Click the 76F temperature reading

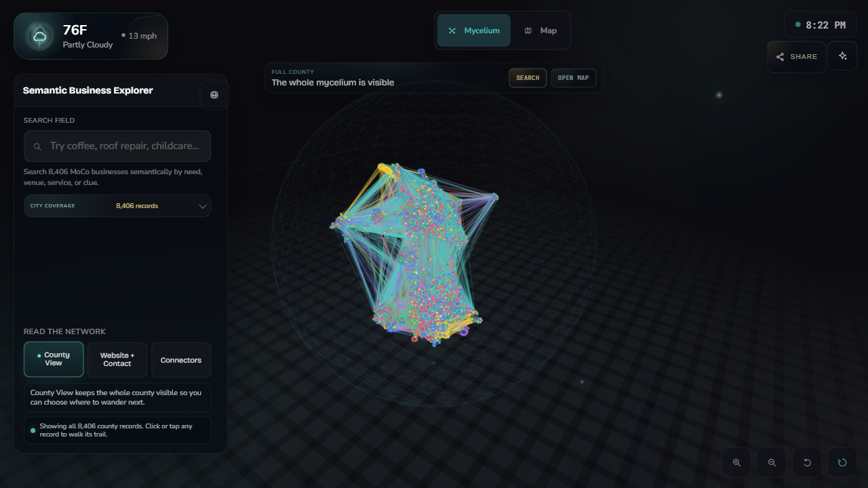click(x=75, y=30)
